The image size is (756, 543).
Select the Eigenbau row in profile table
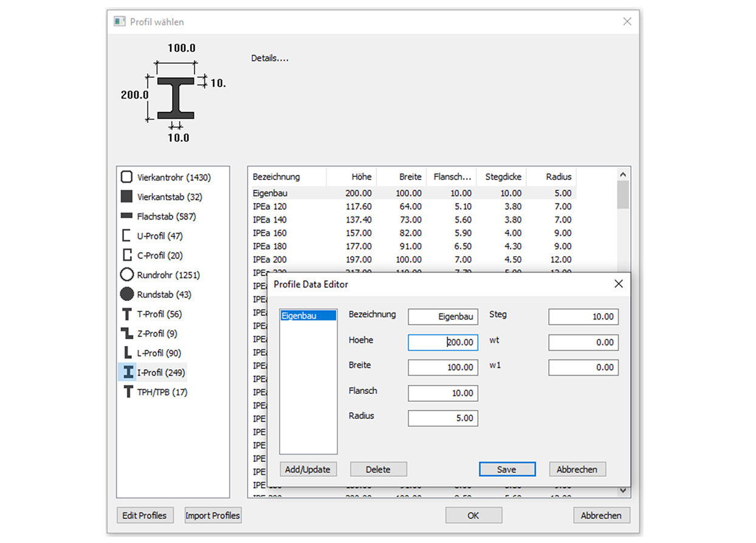click(x=412, y=193)
